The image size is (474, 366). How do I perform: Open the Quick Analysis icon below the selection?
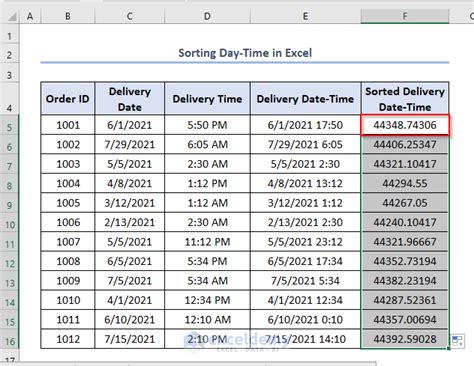[458, 341]
